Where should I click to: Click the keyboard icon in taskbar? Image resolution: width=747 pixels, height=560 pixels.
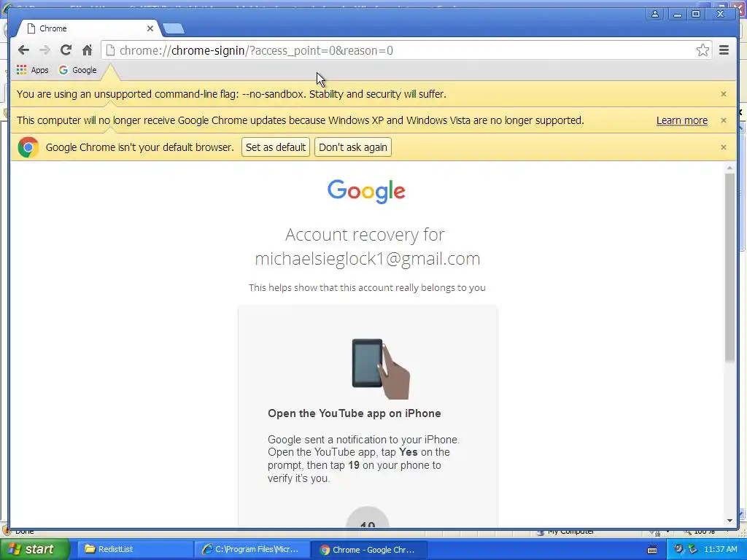click(652, 550)
